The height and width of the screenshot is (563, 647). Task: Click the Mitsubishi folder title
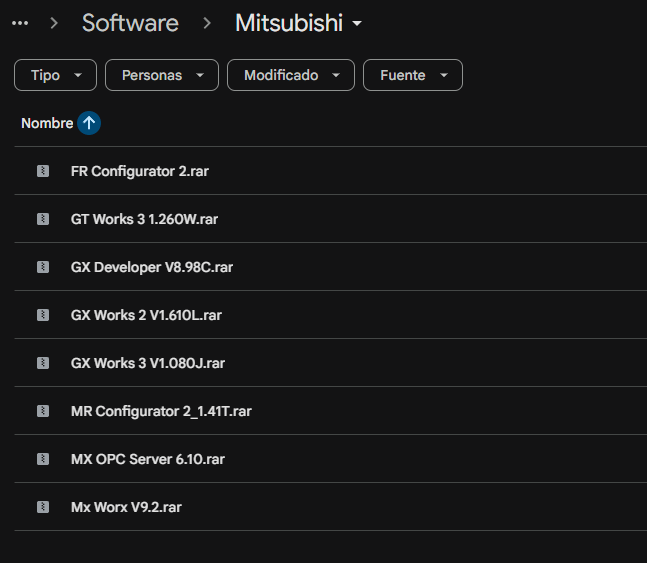(x=289, y=23)
